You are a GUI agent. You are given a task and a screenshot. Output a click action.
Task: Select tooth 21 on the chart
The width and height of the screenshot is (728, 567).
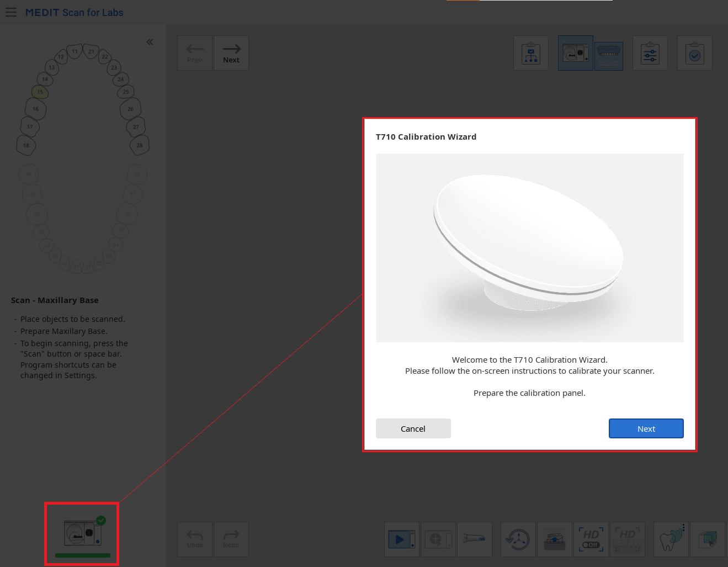coord(91,52)
